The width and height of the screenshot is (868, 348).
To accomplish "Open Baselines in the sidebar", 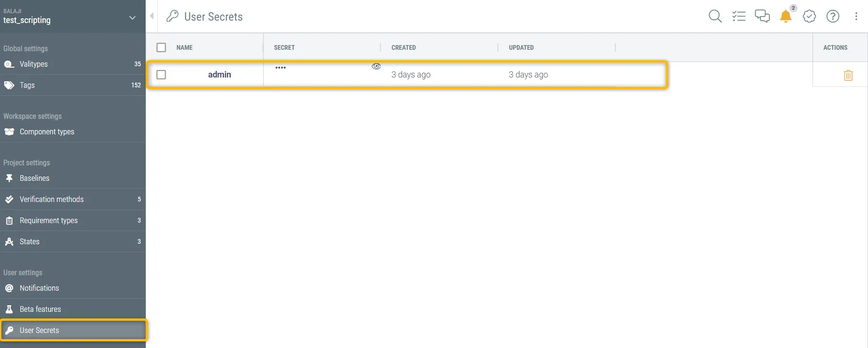I will [73, 178].
